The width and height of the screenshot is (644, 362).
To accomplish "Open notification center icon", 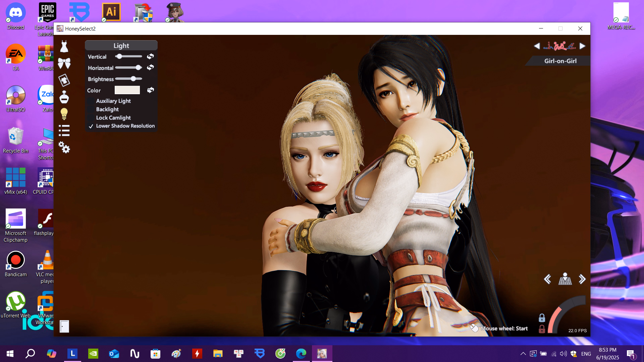I will [x=631, y=354].
